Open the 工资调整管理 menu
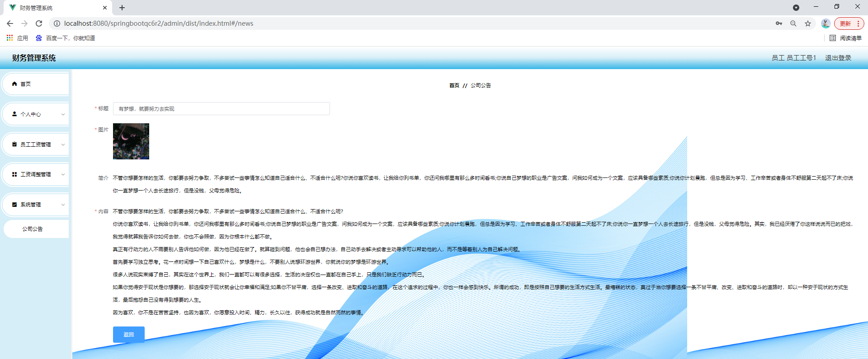The height and width of the screenshot is (359, 868). tap(36, 174)
